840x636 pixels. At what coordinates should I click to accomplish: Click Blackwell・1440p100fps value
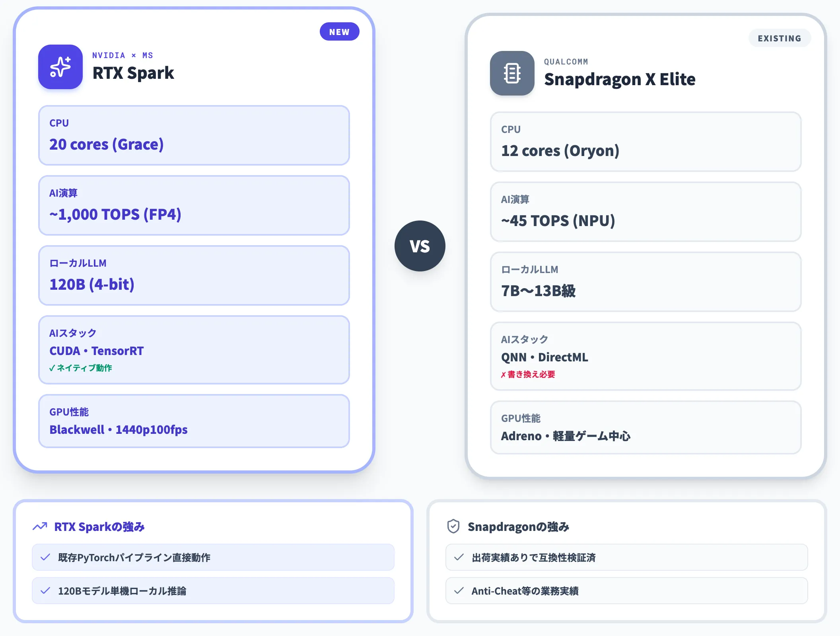(x=119, y=430)
